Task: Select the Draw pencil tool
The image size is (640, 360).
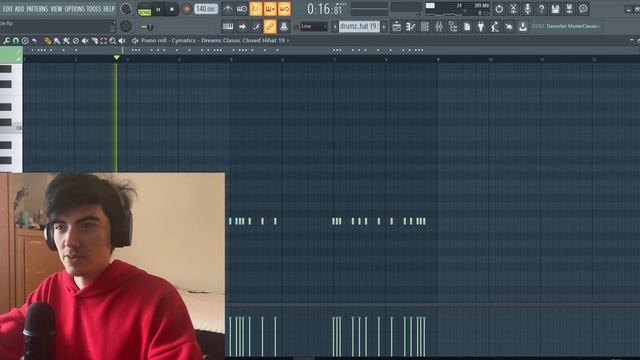Action: [x=47, y=40]
